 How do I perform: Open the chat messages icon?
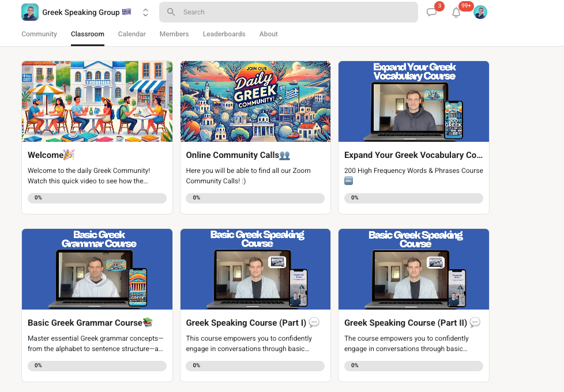[431, 12]
